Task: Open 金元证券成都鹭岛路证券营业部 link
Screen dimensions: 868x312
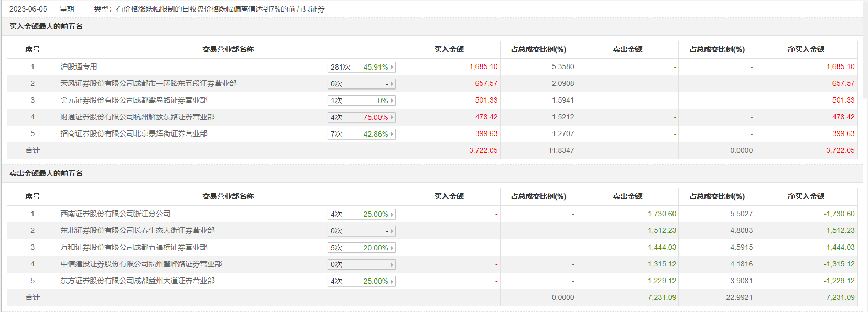Action: tap(134, 100)
